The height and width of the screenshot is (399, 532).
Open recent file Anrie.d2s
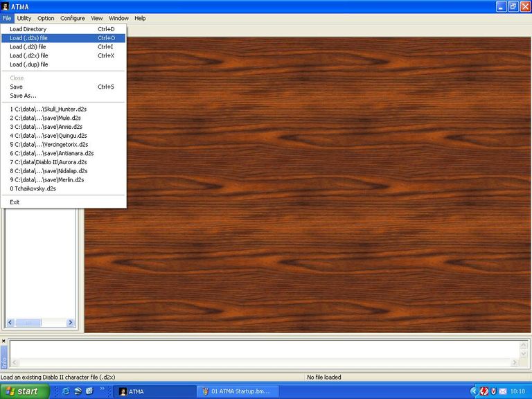[x=64, y=127]
